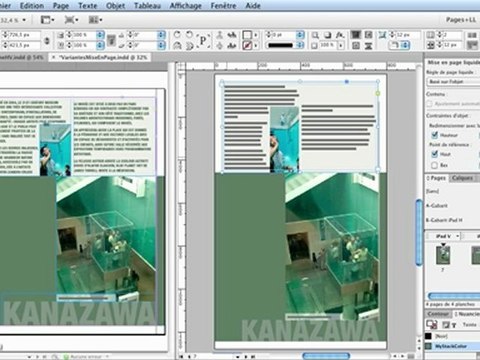
Task: Open the view options dropdown icon
Action: pyautogui.click(x=48, y=20)
